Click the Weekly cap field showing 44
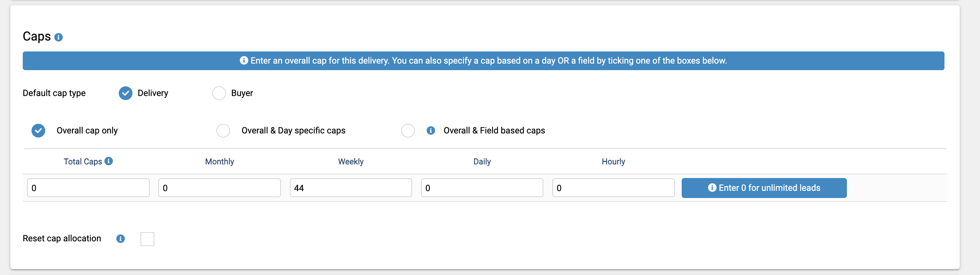Image resolution: width=980 pixels, height=275 pixels. [351, 188]
